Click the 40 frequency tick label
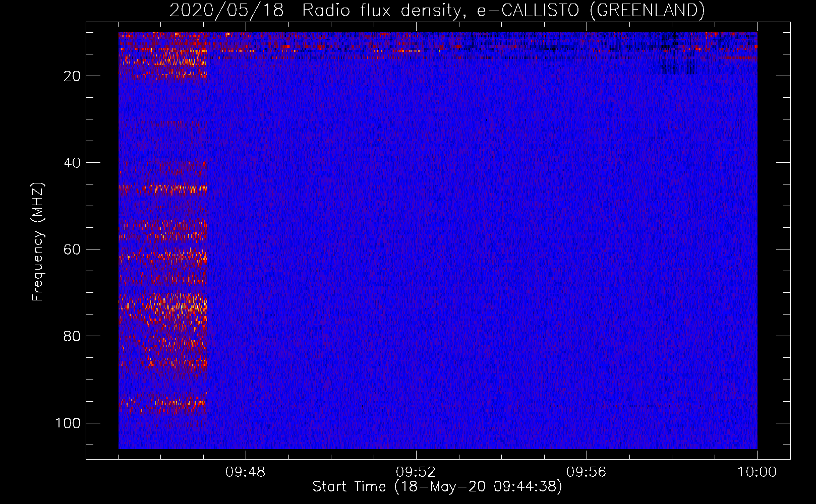This screenshot has height=504, width=816. click(x=72, y=163)
